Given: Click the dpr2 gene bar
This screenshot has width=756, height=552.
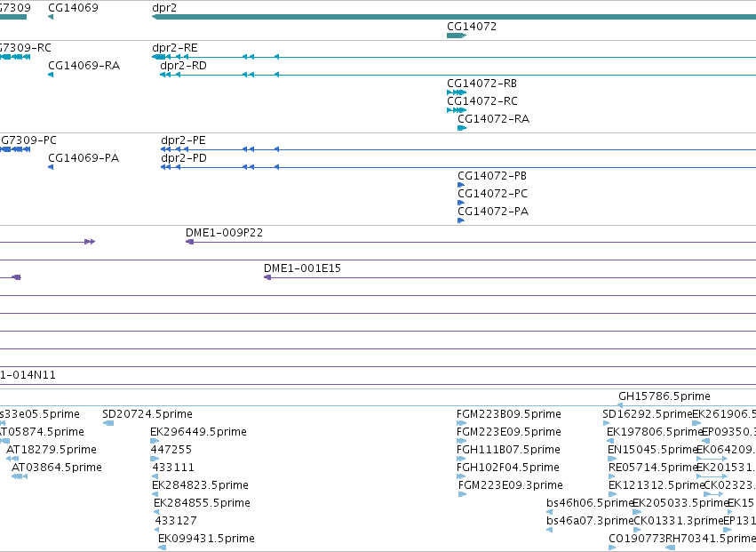Looking at the screenshot, I should (454, 17).
